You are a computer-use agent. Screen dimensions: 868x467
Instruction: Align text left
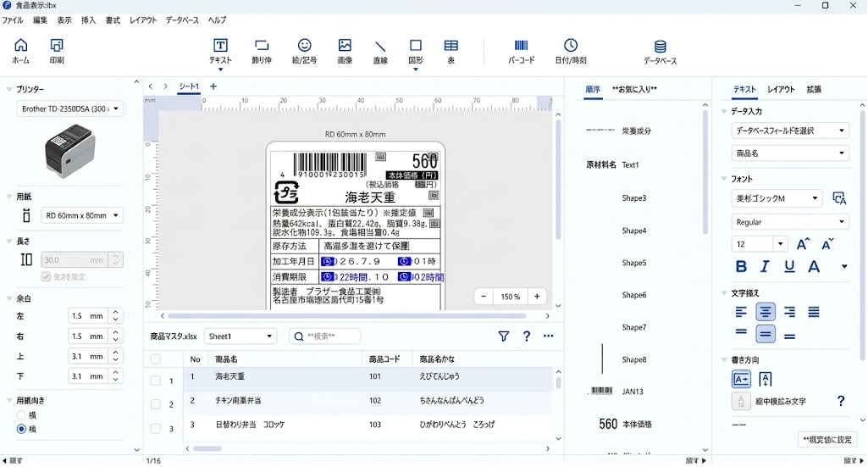(x=741, y=313)
